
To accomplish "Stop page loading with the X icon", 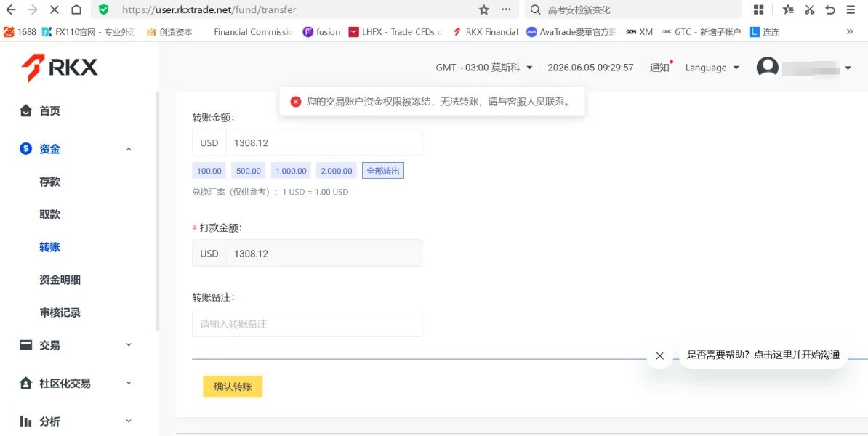I will 55,9.
